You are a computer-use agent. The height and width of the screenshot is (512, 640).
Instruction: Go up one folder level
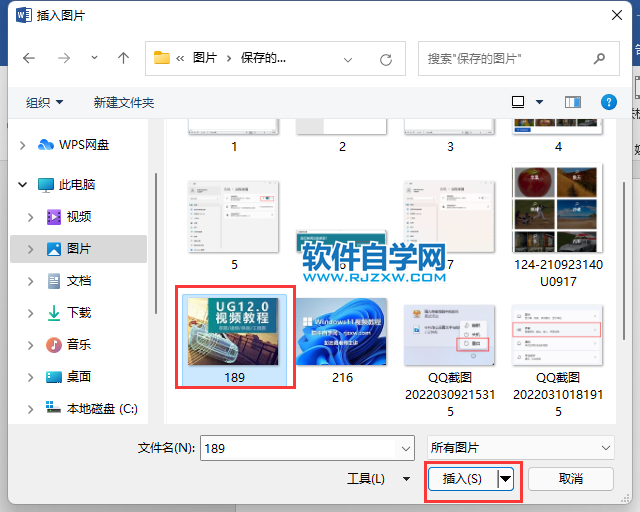[123, 58]
